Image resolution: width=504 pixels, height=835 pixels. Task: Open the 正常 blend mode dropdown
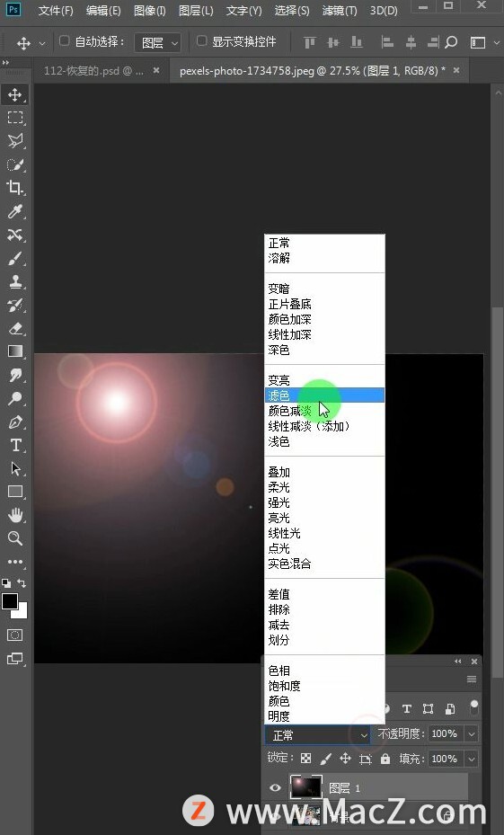(318, 735)
